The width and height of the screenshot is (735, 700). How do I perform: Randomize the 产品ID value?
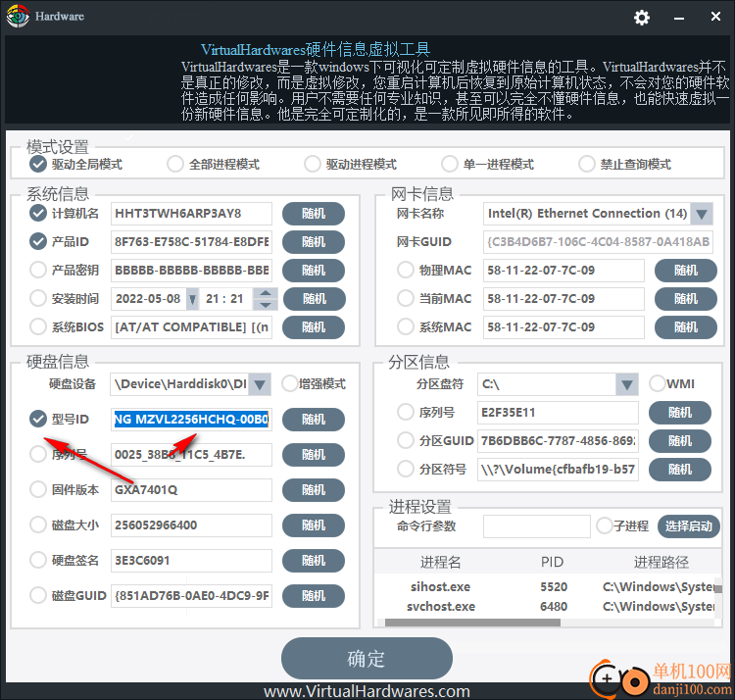(x=314, y=242)
